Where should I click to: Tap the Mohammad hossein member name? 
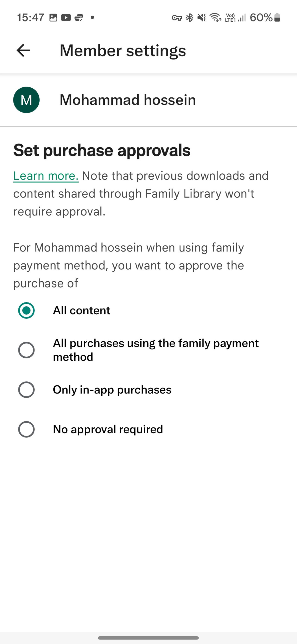tap(128, 100)
